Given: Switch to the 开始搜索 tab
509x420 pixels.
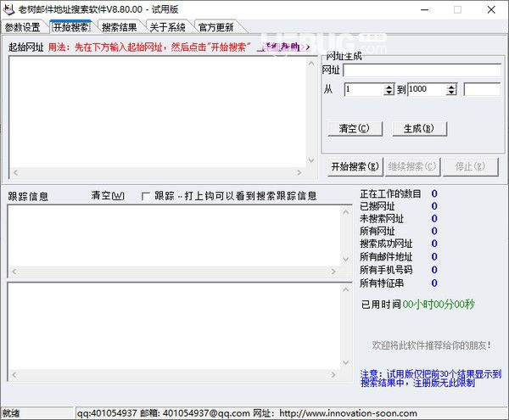Looking at the screenshot, I should click(x=71, y=27).
